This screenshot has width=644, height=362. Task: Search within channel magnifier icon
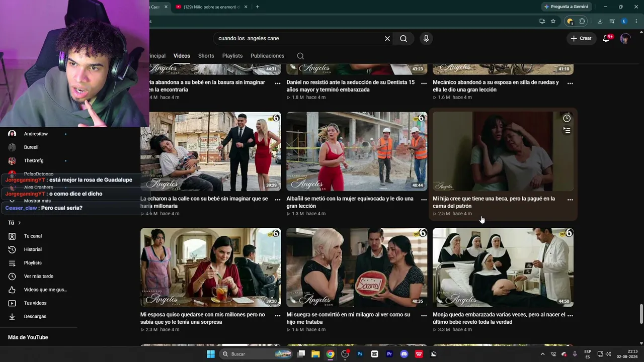pyautogui.click(x=300, y=56)
